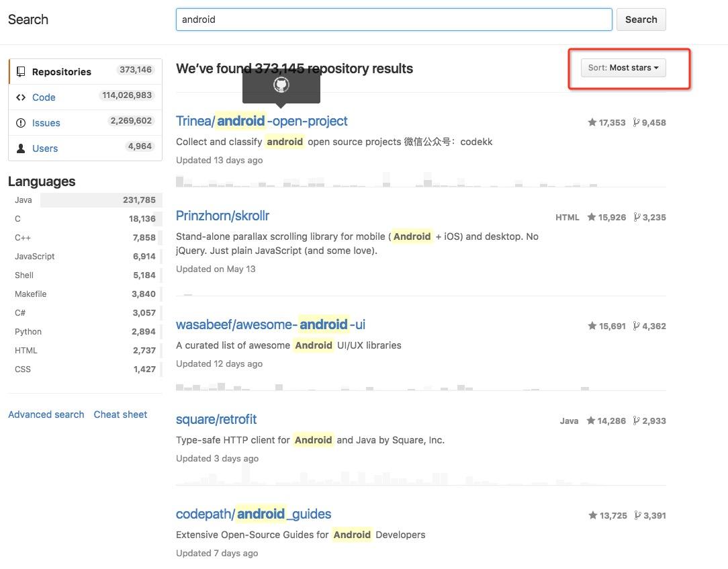Click the star icon for Trinea/android-open-project

[x=592, y=122]
